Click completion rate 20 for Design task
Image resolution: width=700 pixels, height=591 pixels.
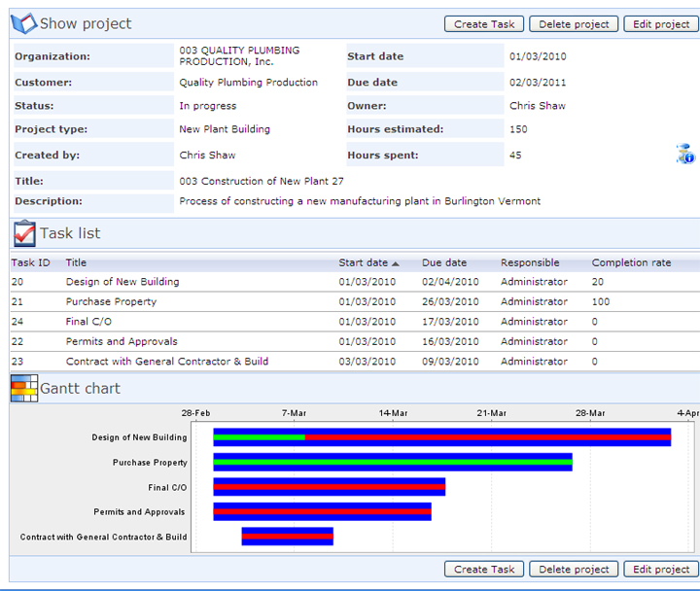[597, 282]
